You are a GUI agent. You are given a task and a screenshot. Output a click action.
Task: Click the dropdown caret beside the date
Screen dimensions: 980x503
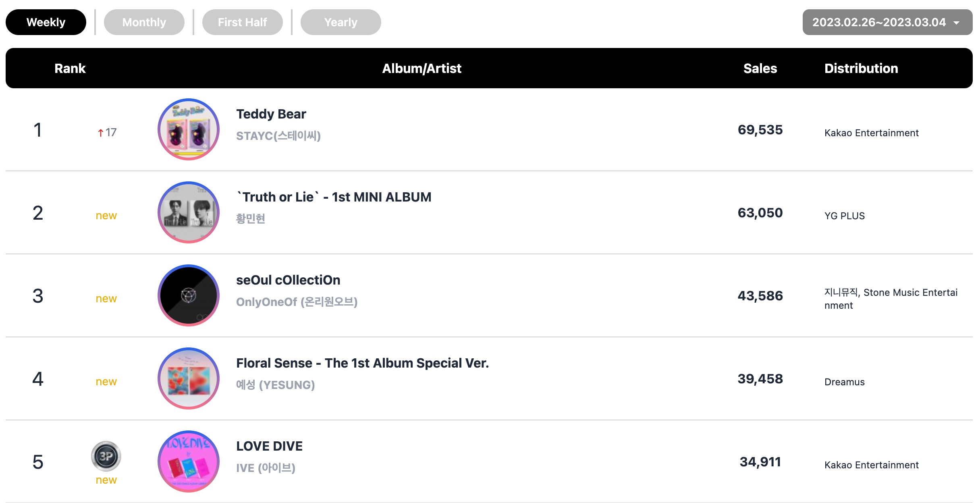coord(956,23)
